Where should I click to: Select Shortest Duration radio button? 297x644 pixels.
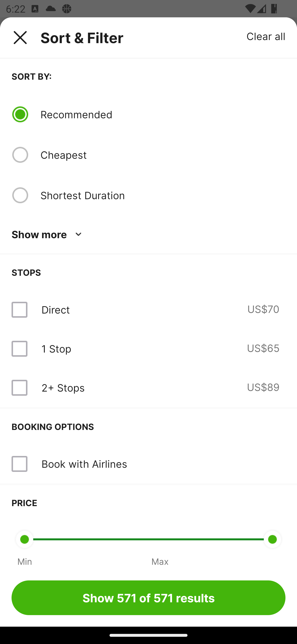[20, 195]
